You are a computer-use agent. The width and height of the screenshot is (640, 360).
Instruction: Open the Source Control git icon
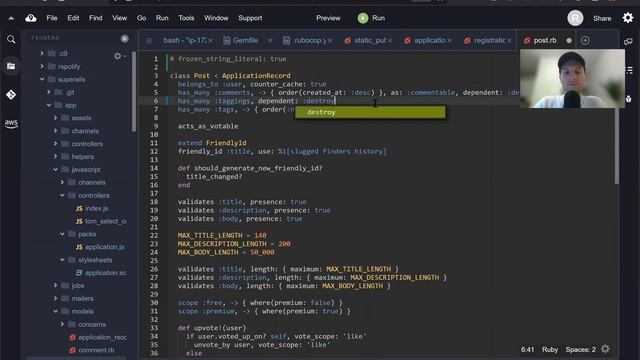11,94
